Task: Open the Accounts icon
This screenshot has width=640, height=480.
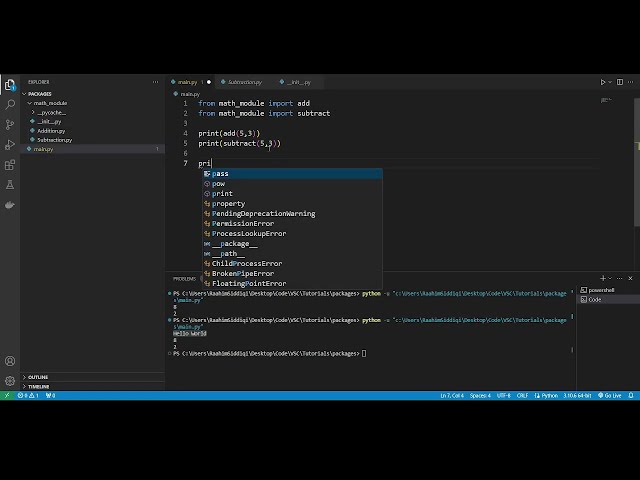Action: click(10, 361)
